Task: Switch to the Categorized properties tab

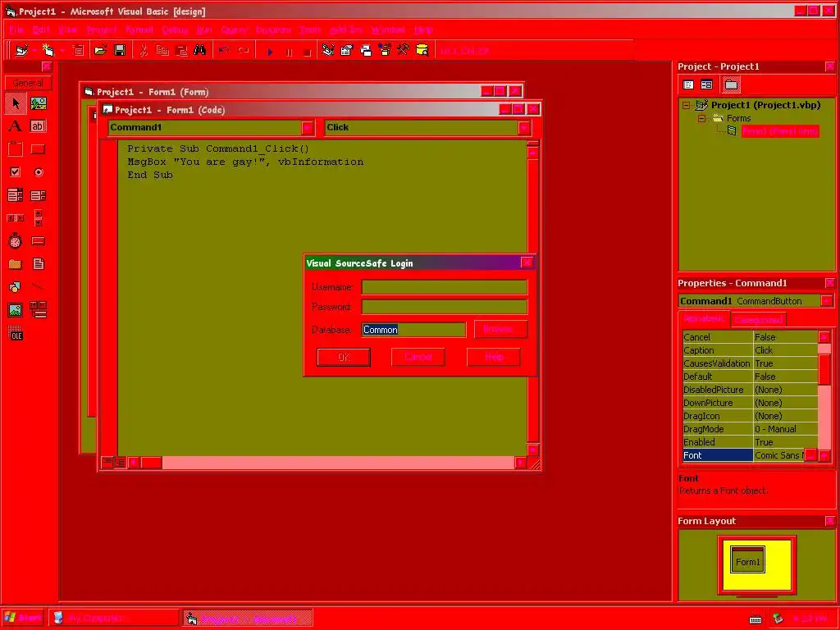Action: (759, 320)
